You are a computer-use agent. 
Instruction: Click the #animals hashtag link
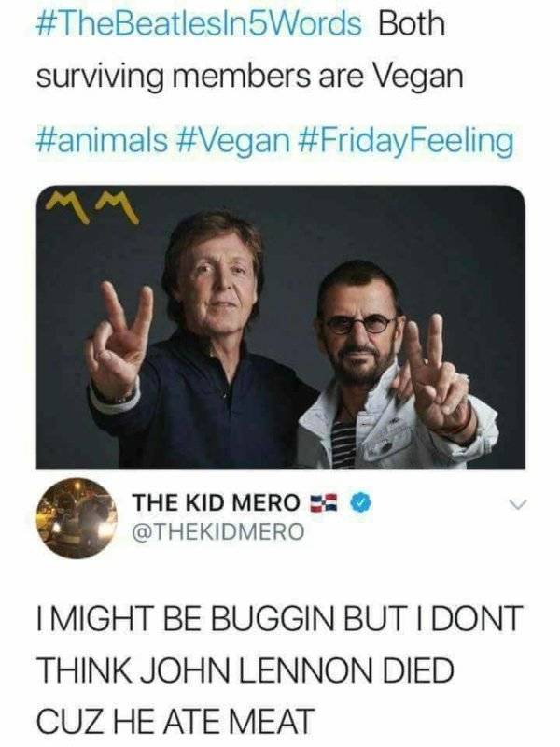103,141
